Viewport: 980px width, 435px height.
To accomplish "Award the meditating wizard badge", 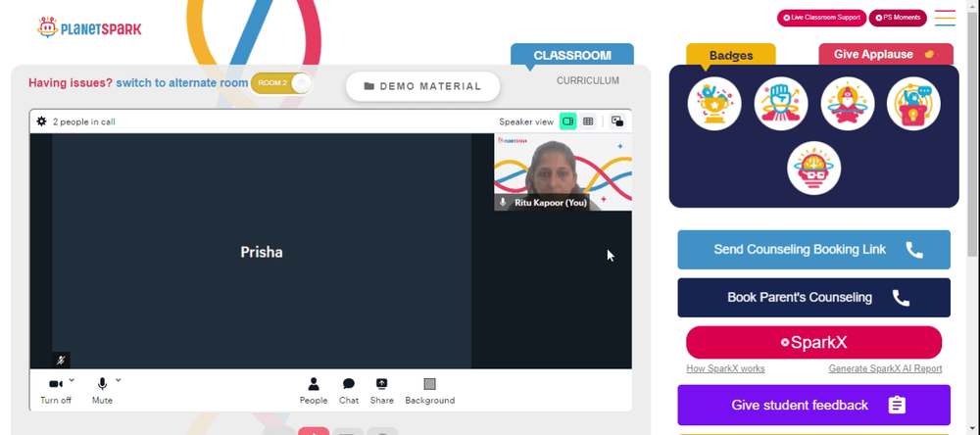I will click(848, 104).
